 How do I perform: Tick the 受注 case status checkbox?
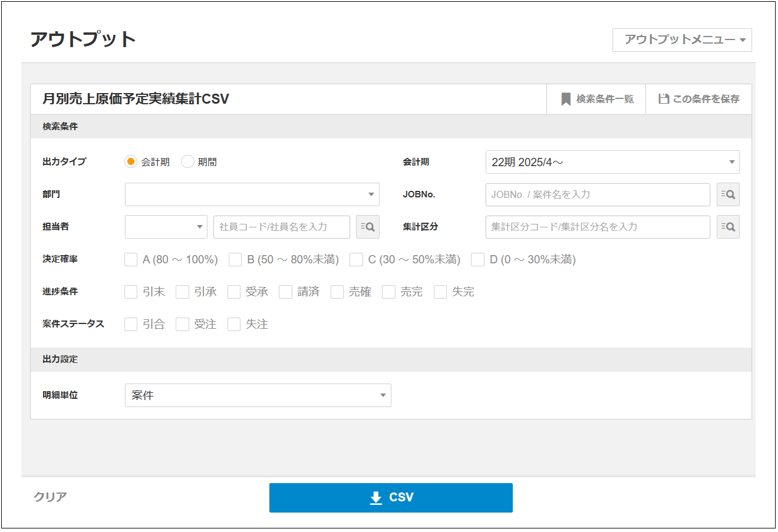point(183,325)
